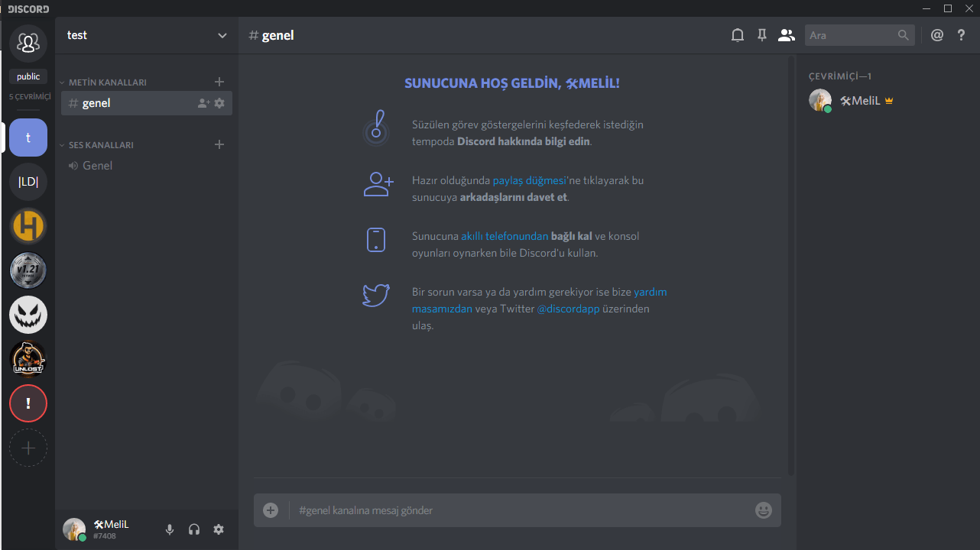Attach a file with plus button

(x=271, y=510)
